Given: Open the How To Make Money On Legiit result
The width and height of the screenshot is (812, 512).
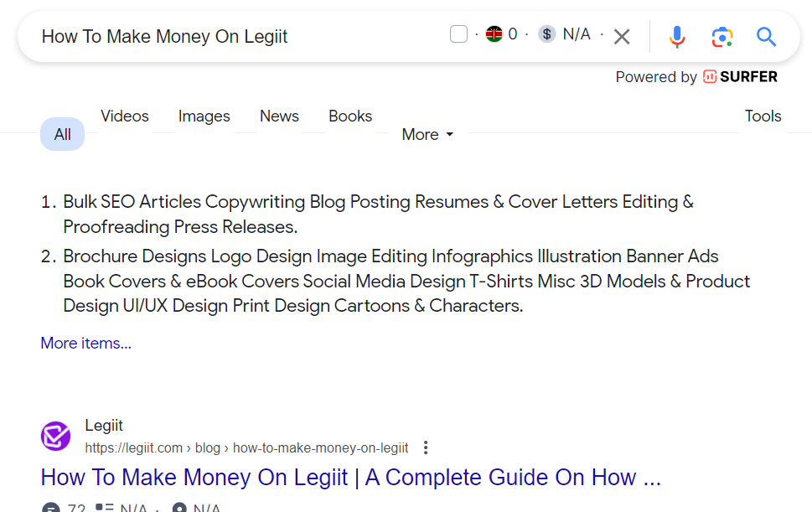Looking at the screenshot, I should [350, 478].
